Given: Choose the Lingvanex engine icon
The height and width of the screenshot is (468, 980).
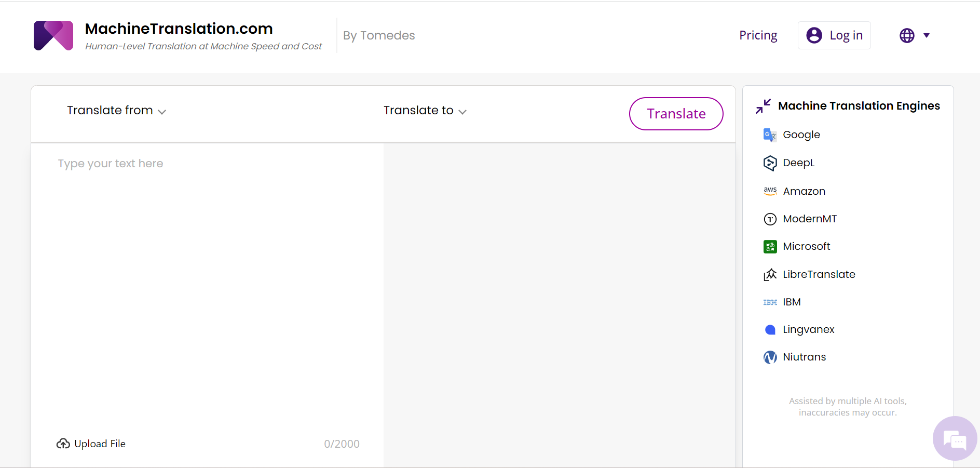Looking at the screenshot, I should 770,329.
